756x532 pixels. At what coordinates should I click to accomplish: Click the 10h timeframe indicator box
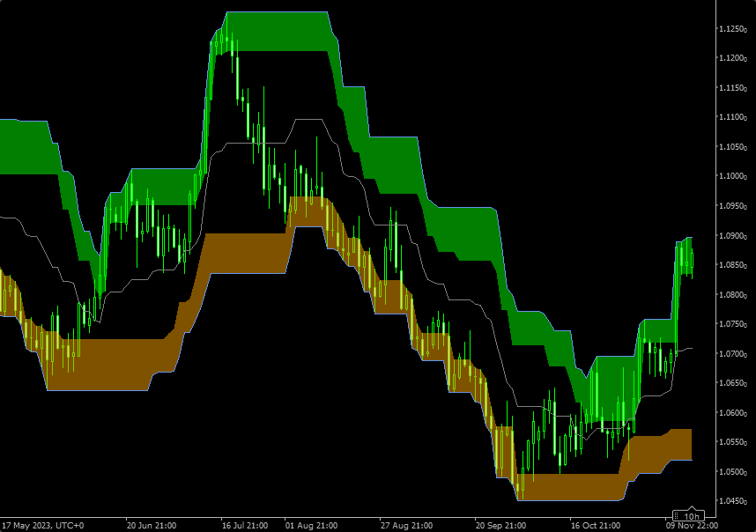tap(688, 516)
